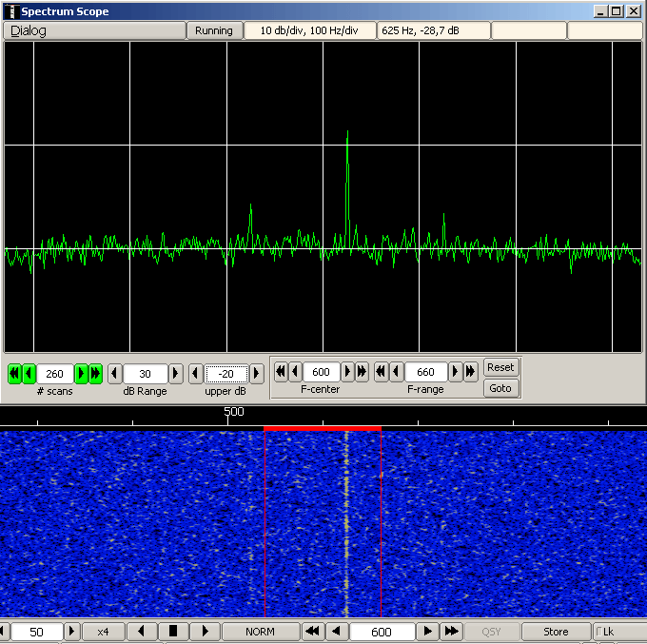
Task: Click the Running status button
Action: coord(214,30)
